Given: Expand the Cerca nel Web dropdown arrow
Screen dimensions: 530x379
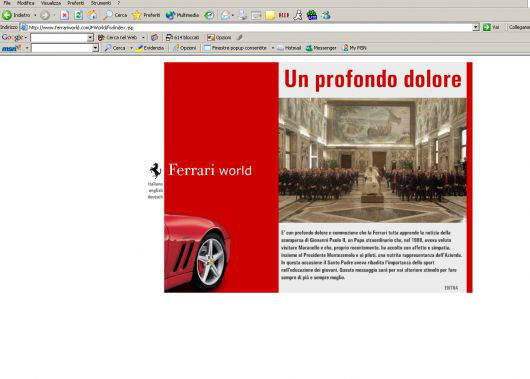Looking at the screenshot, I should 143,38.
